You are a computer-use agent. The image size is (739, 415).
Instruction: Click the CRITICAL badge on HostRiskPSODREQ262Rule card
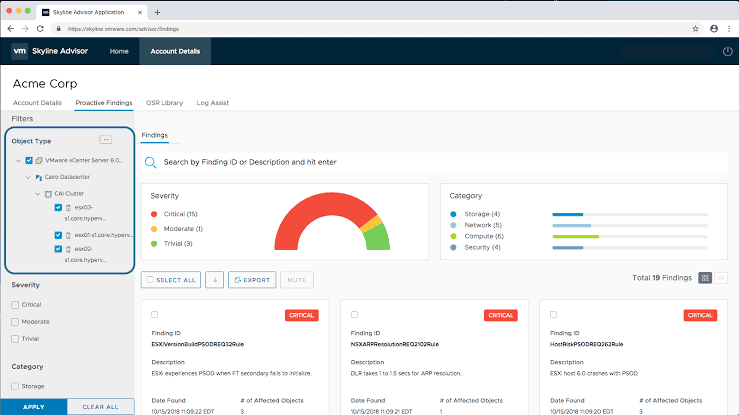click(x=700, y=315)
